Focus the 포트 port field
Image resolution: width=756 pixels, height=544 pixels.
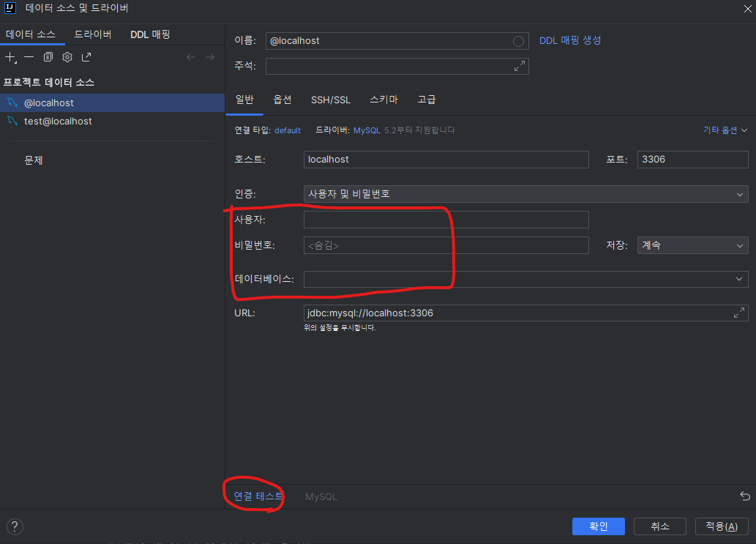tap(693, 160)
